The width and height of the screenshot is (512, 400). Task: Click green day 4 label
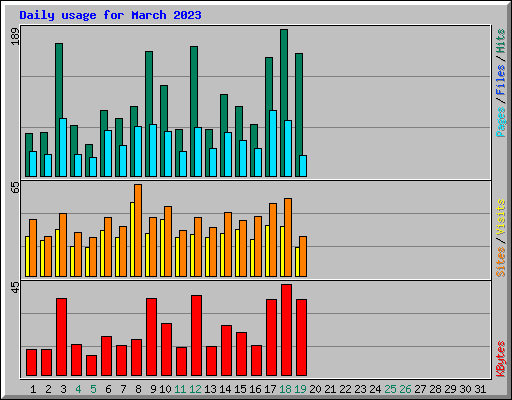click(x=78, y=389)
